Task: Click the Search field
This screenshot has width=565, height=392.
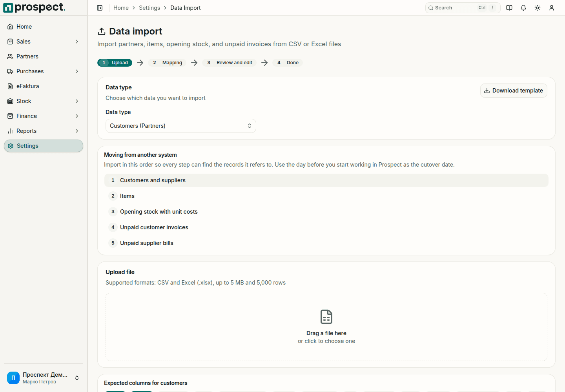Action: pyautogui.click(x=463, y=8)
